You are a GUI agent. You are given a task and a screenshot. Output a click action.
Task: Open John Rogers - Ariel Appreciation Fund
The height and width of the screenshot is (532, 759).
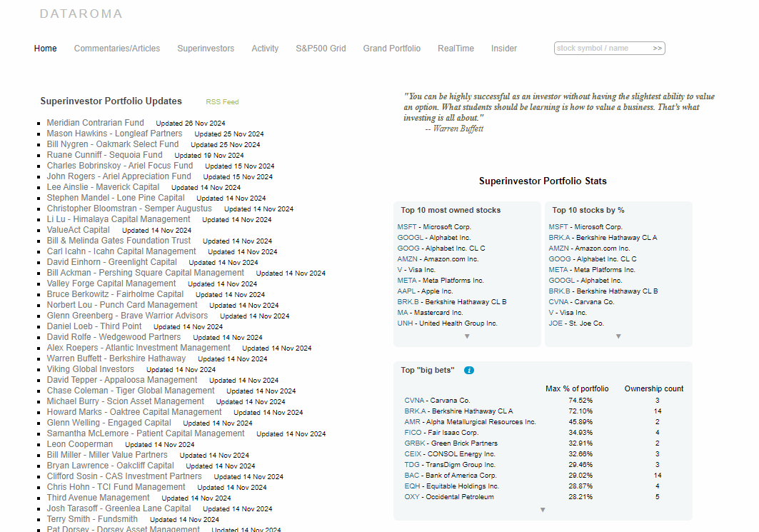click(119, 176)
